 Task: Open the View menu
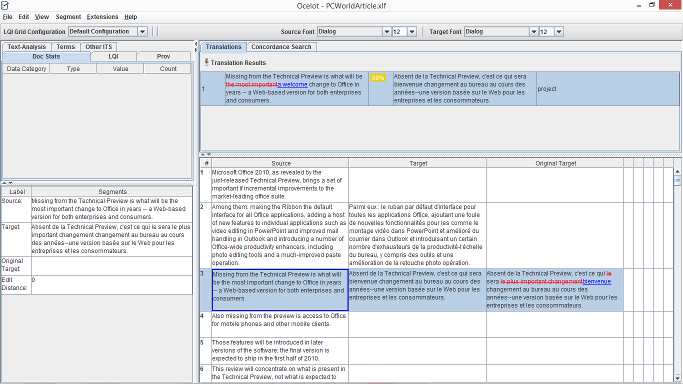point(42,17)
